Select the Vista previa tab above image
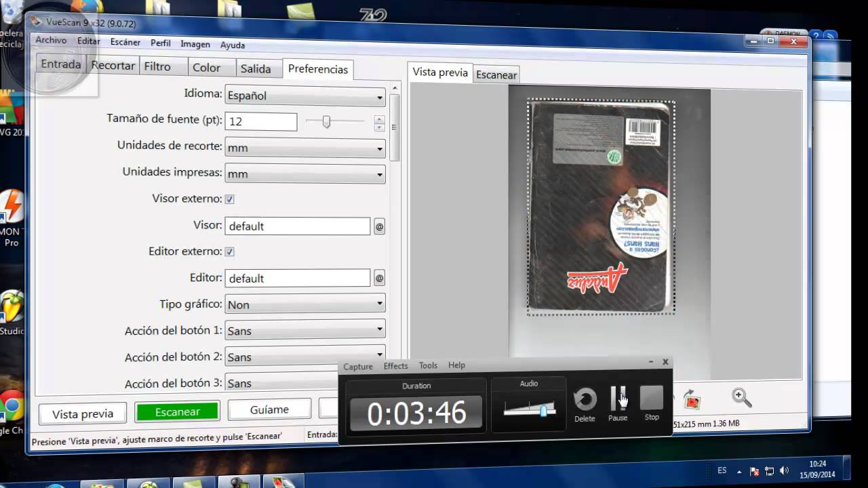 coord(440,73)
